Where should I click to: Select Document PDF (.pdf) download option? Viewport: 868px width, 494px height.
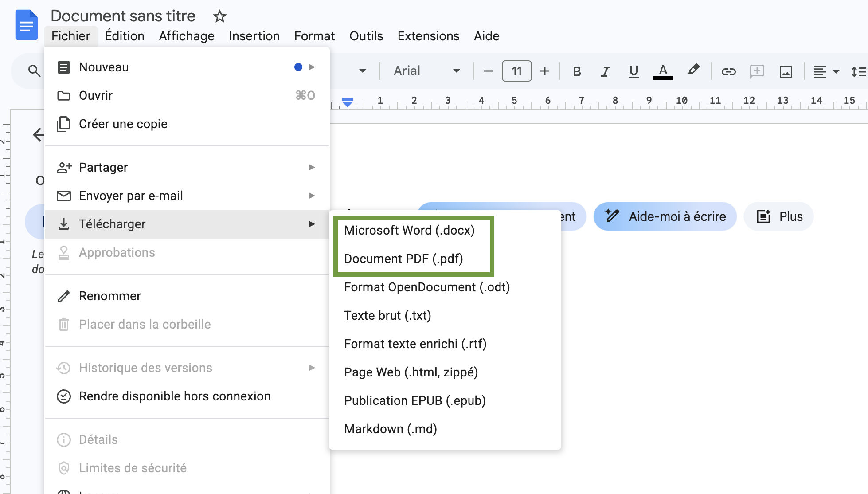[x=404, y=259]
